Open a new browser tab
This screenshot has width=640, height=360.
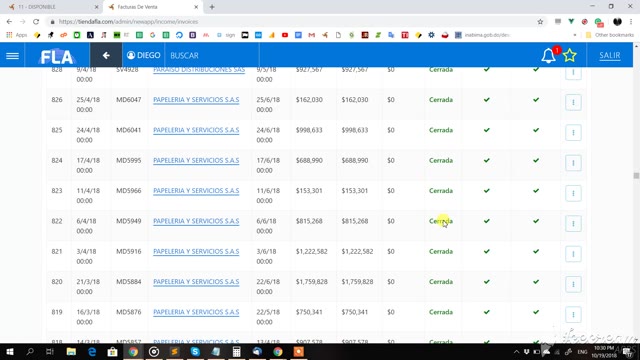tap(212, 7)
